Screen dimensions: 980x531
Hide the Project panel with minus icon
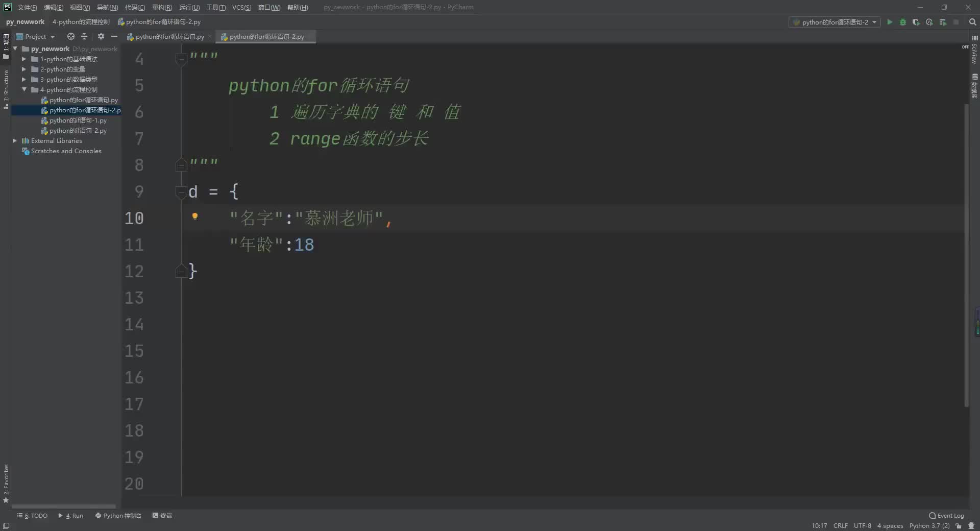click(x=114, y=36)
